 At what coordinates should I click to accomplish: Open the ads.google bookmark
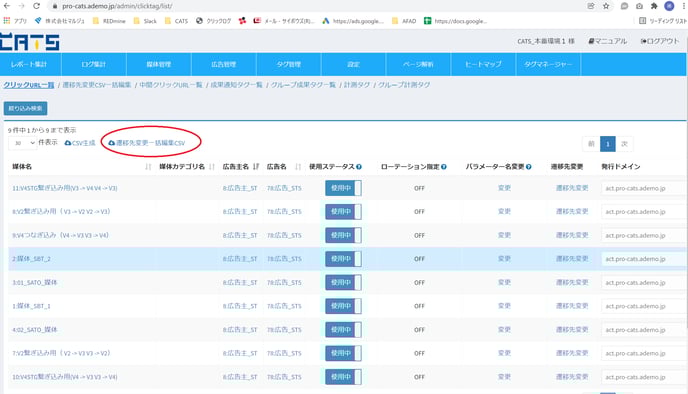(353, 21)
